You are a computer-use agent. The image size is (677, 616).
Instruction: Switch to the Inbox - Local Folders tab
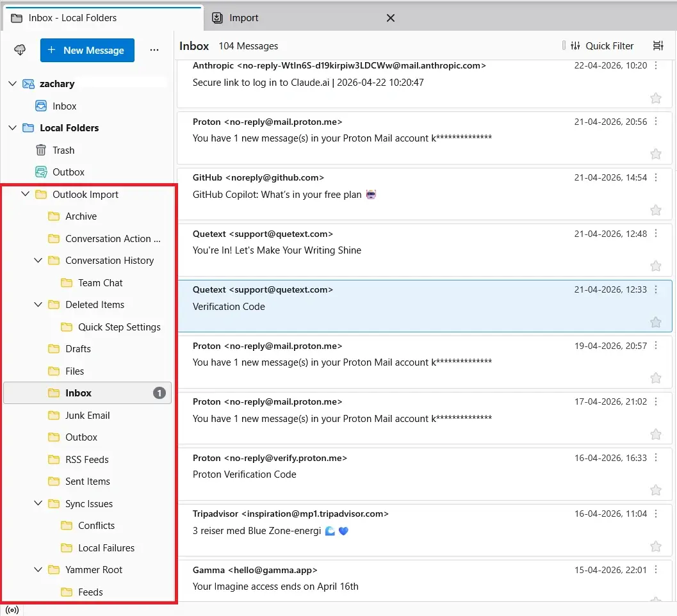[102, 18]
